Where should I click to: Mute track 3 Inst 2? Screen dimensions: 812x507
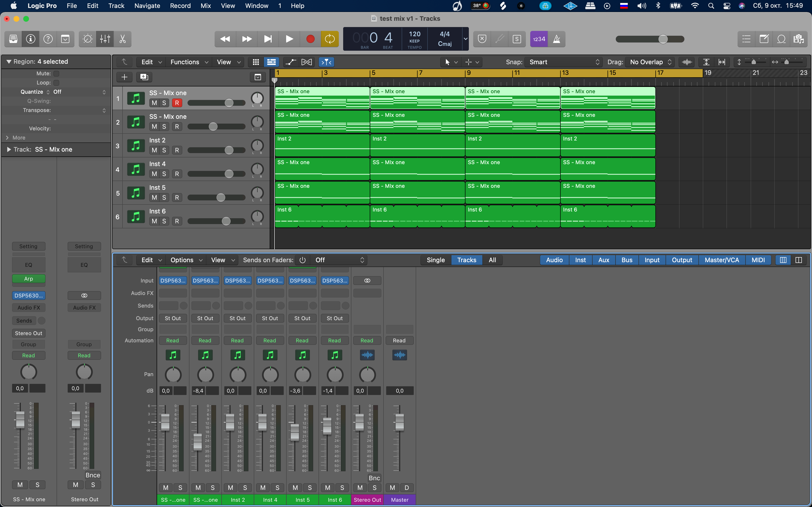tap(154, 150)
